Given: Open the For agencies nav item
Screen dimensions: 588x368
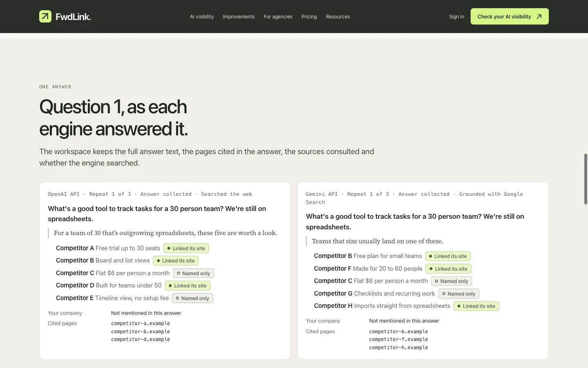Looking at the screenshot, I should pyautogui.click(x=278, y=17).
